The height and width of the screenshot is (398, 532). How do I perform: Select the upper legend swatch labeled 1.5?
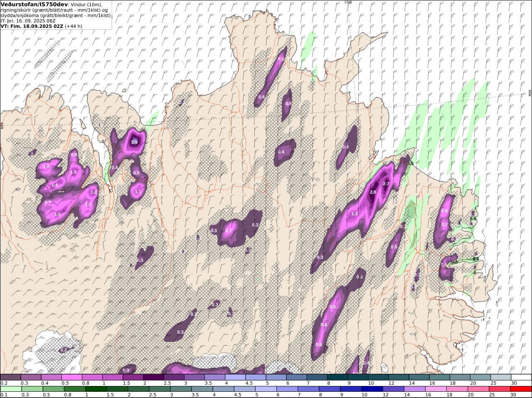[x=133, y=377]
